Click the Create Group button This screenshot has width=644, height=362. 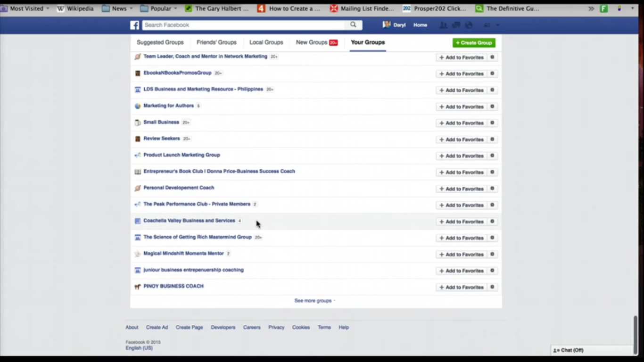[474, 43]
